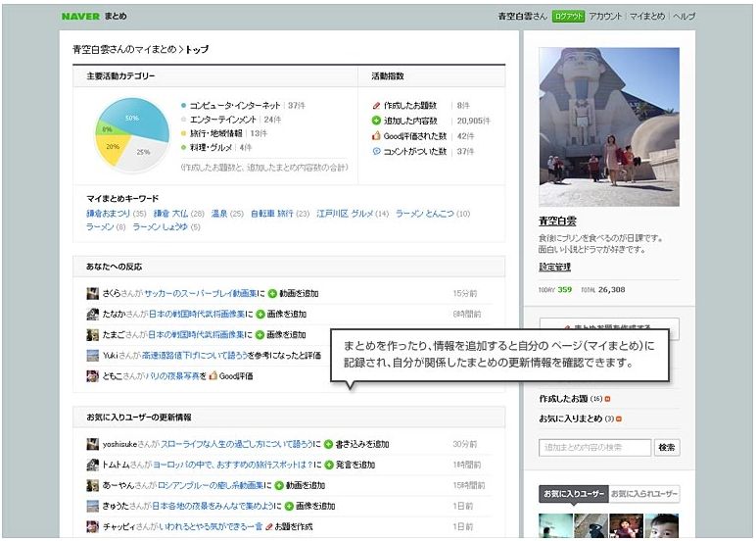
Task: Click the green plus icon beside 追加した内容数
Action: pyautogui.click(x=376, y=121)
